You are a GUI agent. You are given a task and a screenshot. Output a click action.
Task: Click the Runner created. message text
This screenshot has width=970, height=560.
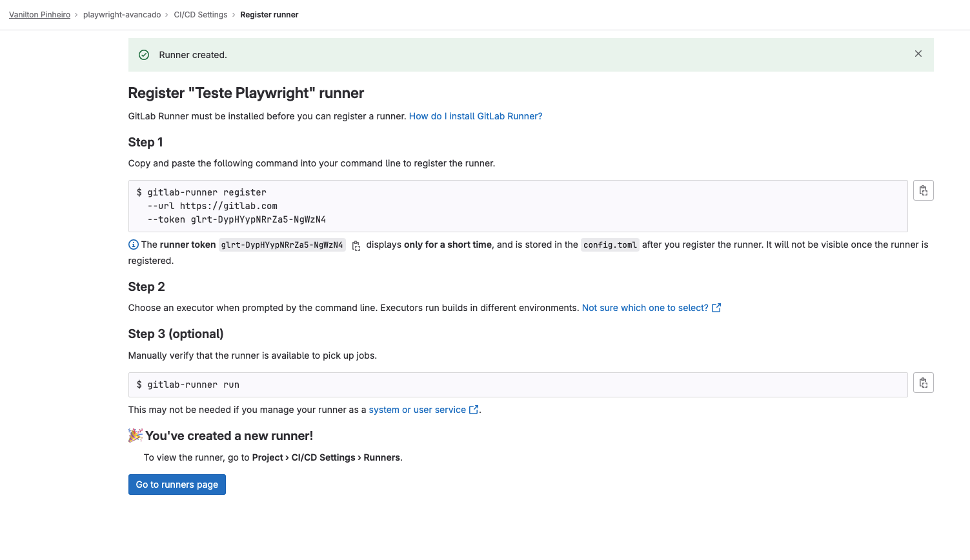pos(193,55)
